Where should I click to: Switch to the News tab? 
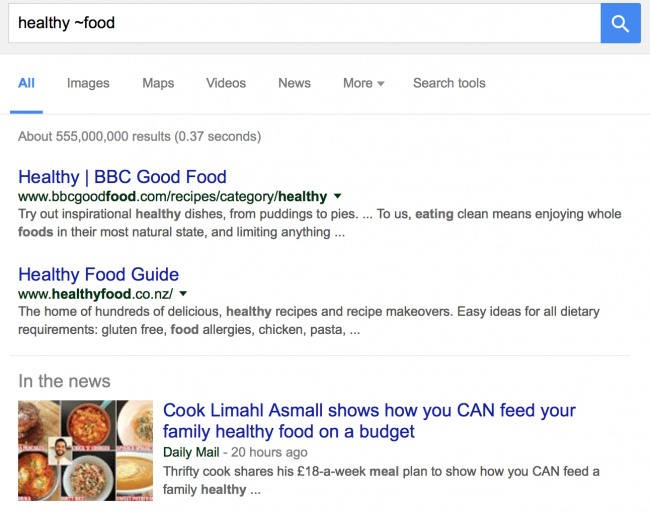[x=294, y=83]
